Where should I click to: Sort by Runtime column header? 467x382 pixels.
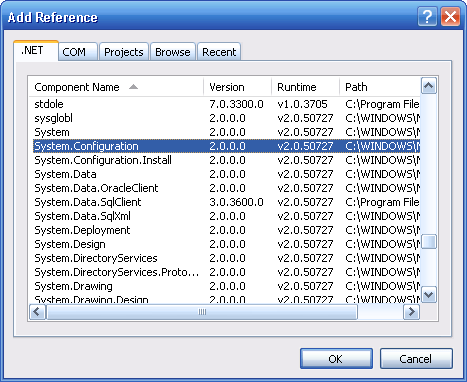tap(305, 87)
